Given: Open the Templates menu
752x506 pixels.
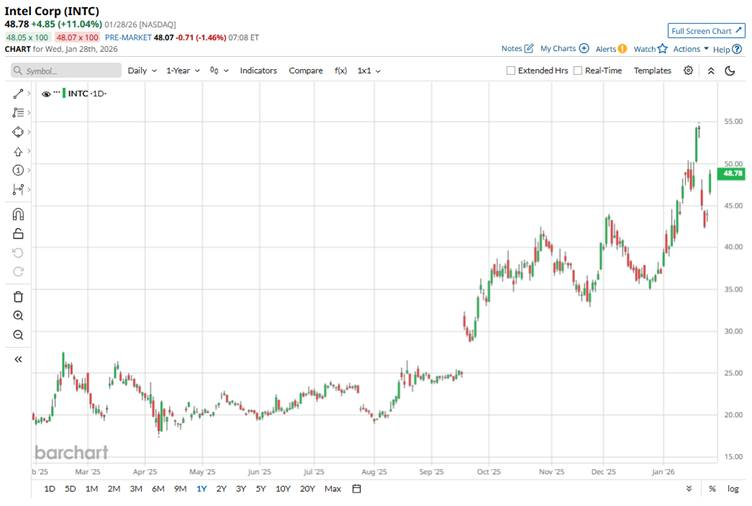Looking at the screenshot, I should pos(652,71).
